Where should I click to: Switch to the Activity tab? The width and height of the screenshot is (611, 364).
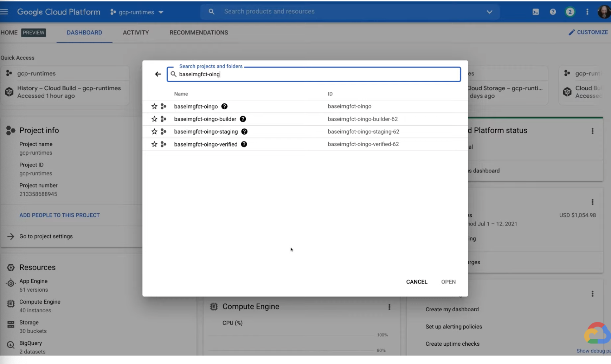tap(136, 33)
